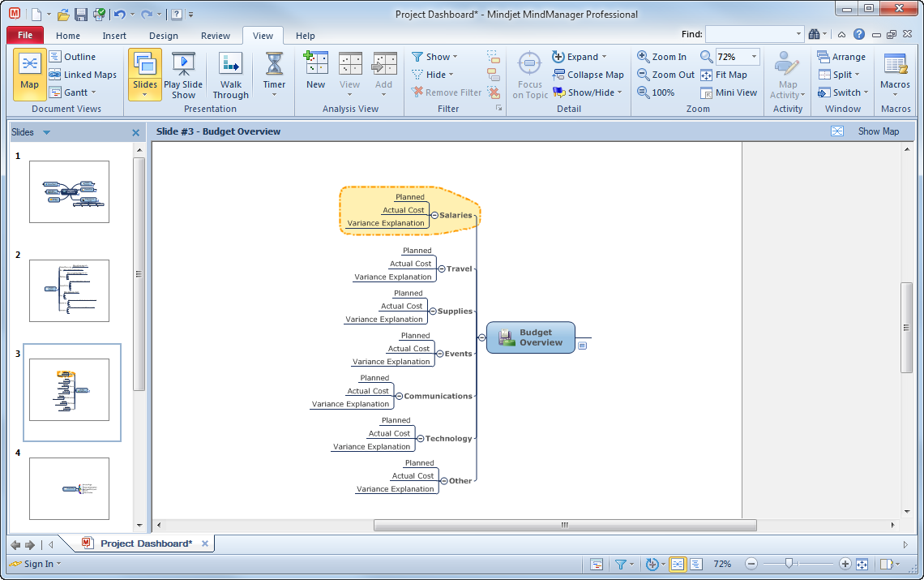Screen dimensions: 924x580
Task: Open the Macros menu
Action: (x=895, y=74)
